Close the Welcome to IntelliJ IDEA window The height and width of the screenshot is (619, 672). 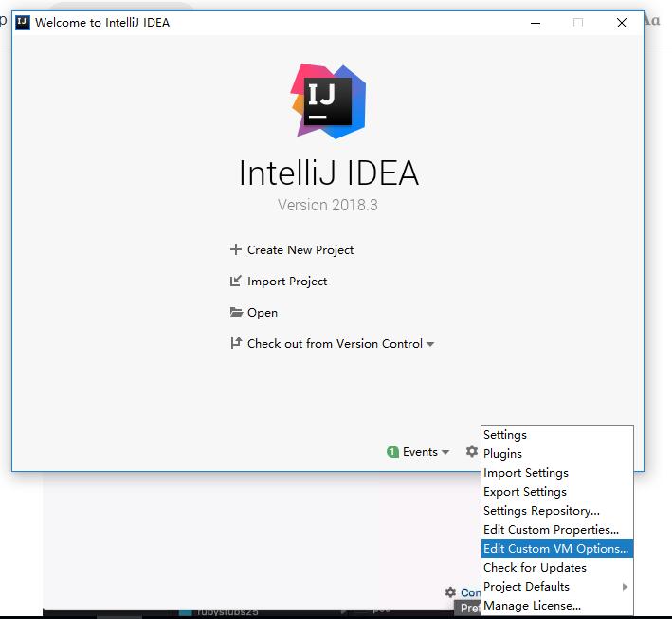click(x=622, y=23)
